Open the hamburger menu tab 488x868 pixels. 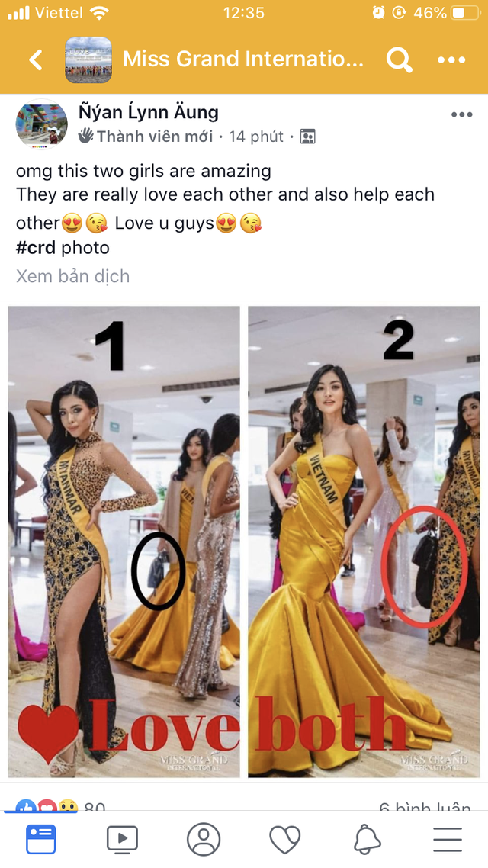coord(448,839)
